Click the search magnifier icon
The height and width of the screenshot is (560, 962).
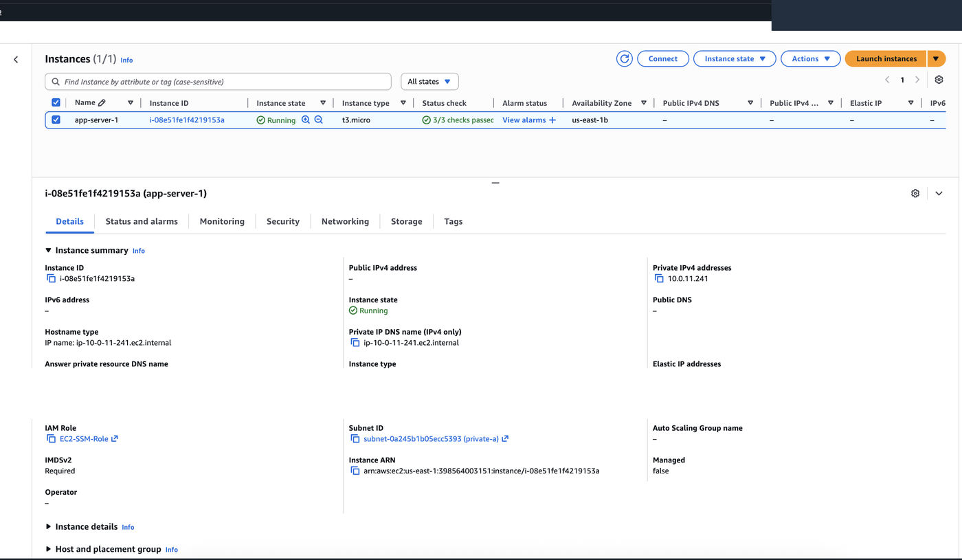[56, 82]
